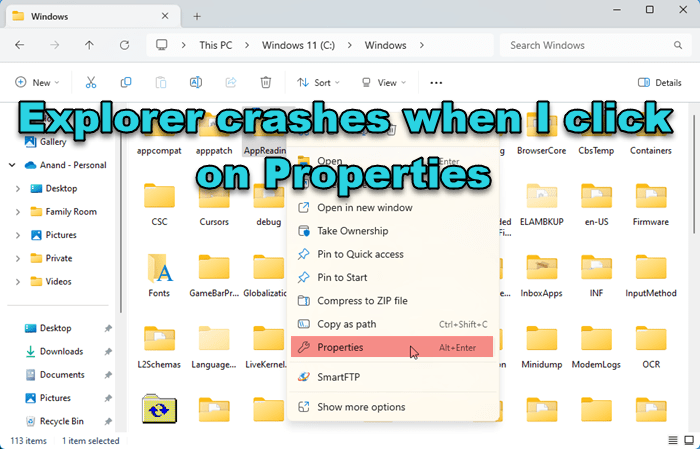This screenshot has width=700, height=449.
Task: Unpin Desktop from Quick access
Action: (108, 328)
